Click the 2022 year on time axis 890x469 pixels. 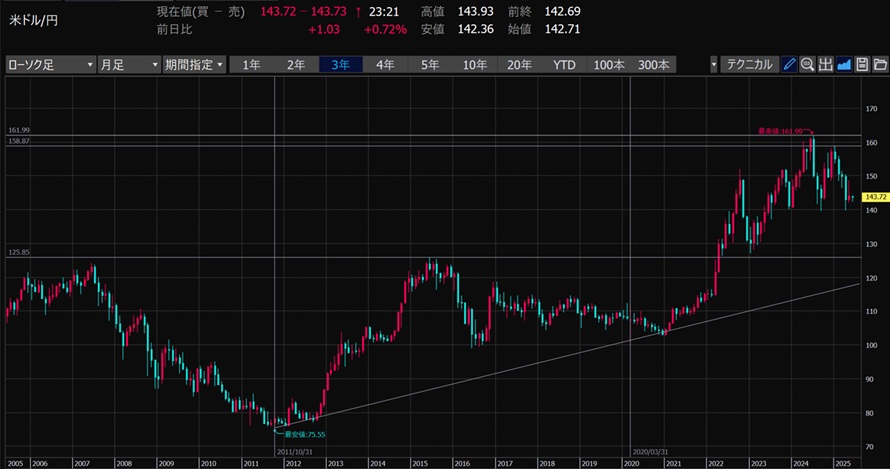click(x=716, y=464)
